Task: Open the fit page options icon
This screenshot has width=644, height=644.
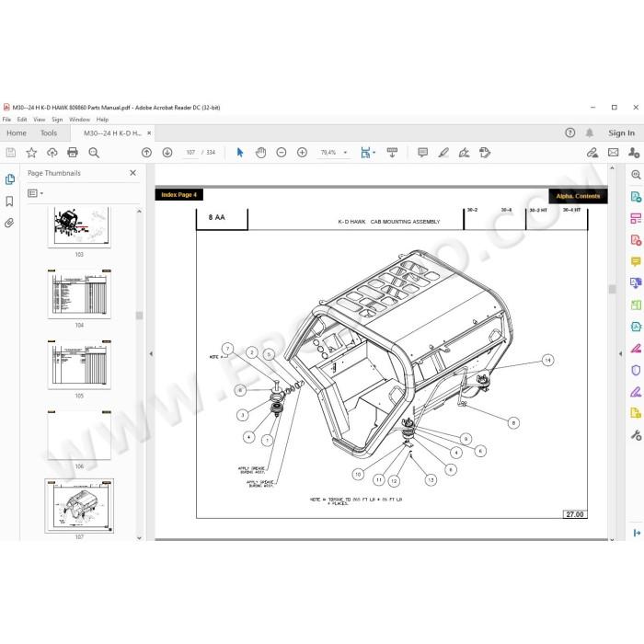Action: [367, 153]
